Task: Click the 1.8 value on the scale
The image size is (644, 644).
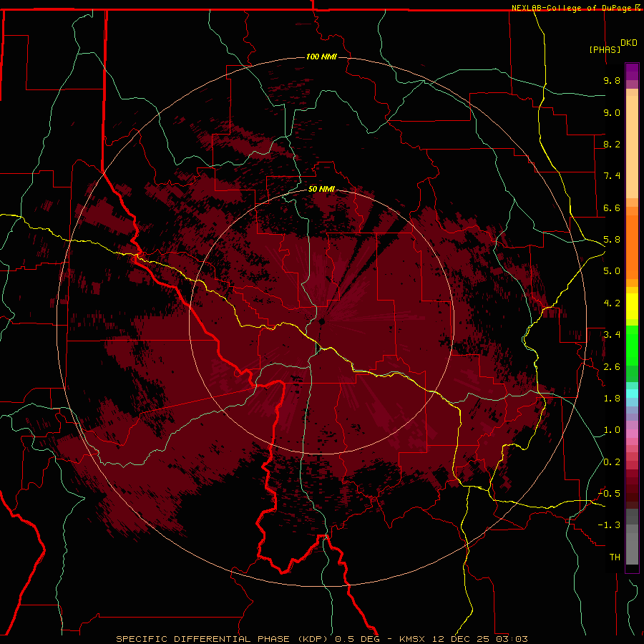Action: tap(612, 399)
